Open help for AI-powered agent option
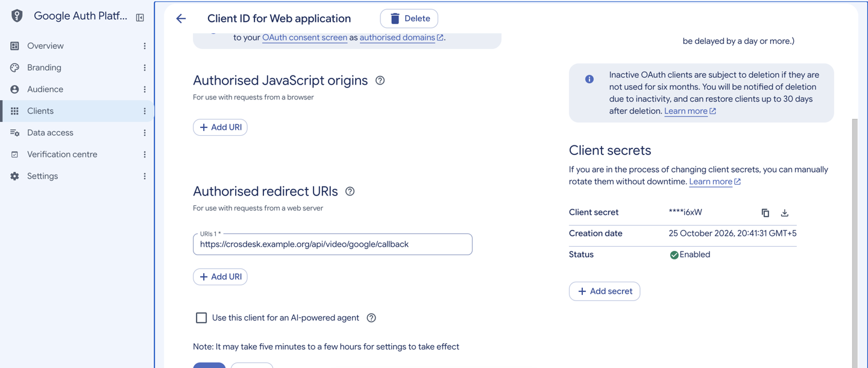Screen dimensions: 868x368 [x=371, y=318]
